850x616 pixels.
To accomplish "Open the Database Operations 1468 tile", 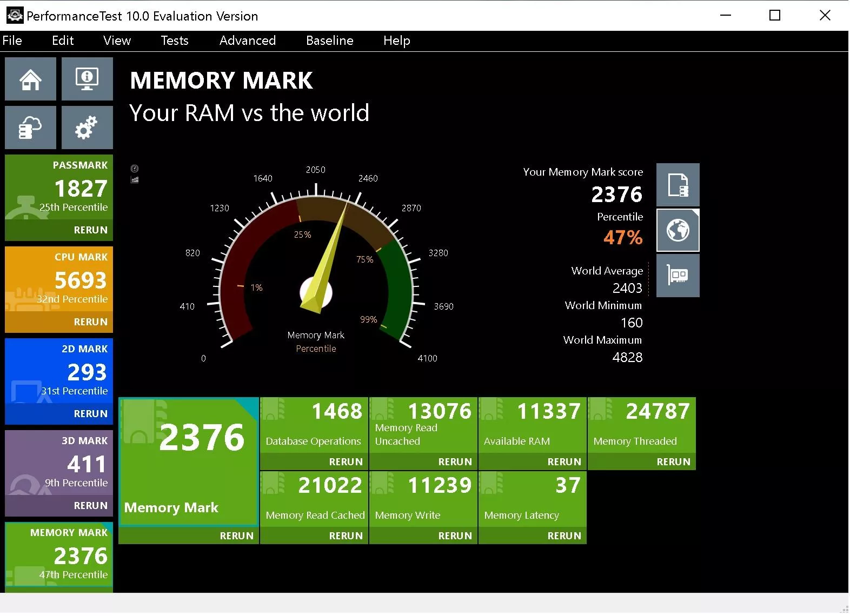I will [x=314, y=425].
